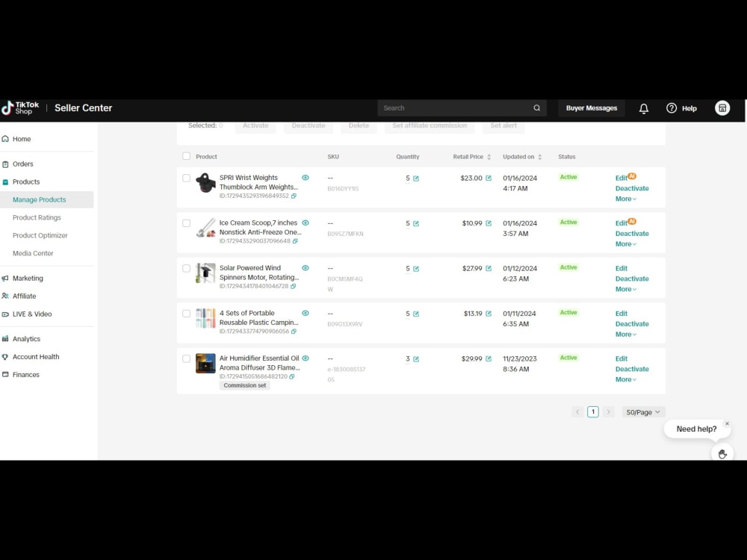Expand More for Air Humidifier
The height and width of the screenshot is (560, 747).
(x=625, y=380)
